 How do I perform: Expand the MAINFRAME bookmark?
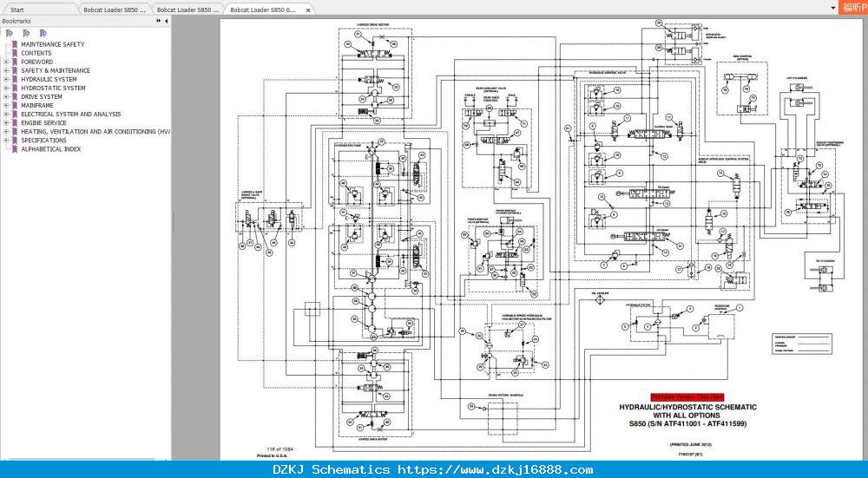coord(6,106)
